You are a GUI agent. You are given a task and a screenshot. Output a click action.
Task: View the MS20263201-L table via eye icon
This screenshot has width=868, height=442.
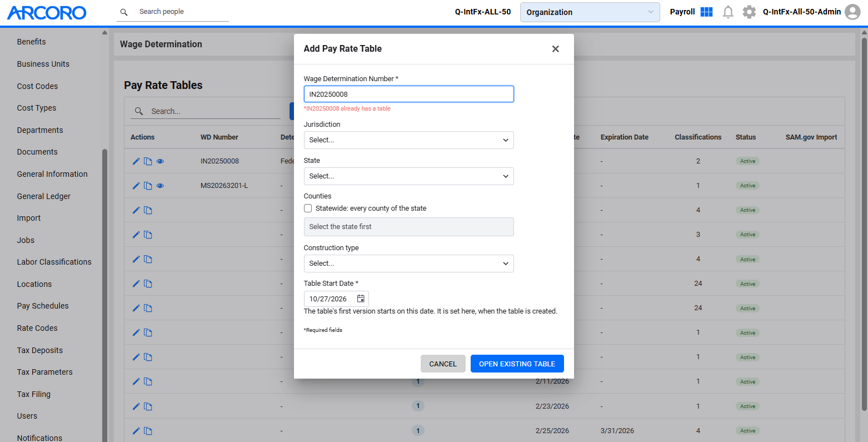click(160, 186)
